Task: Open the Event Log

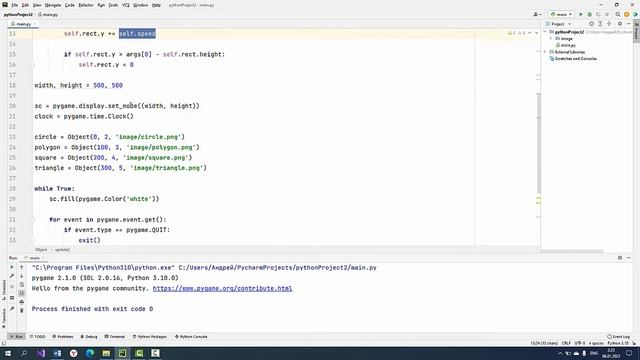Action: coord(618,337)
